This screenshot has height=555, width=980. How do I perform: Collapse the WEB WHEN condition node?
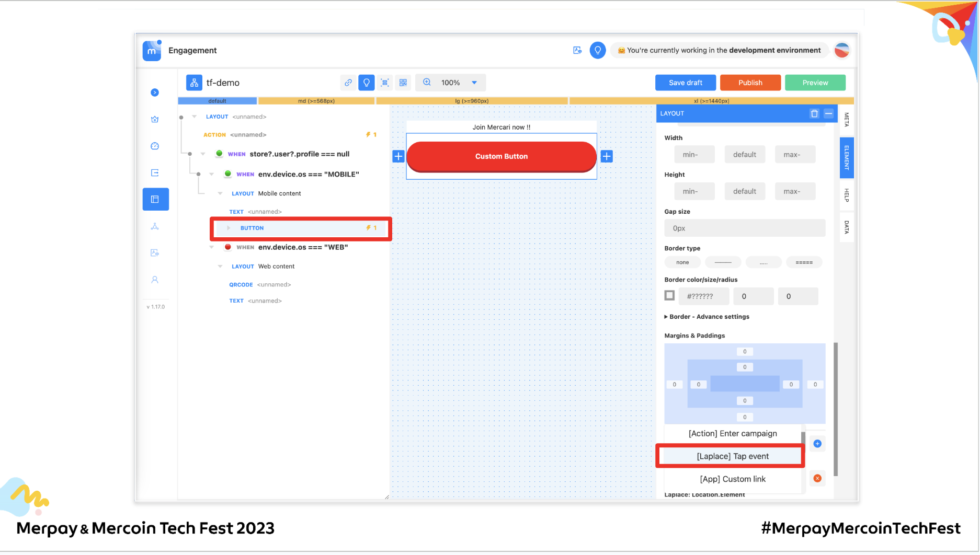212,247
